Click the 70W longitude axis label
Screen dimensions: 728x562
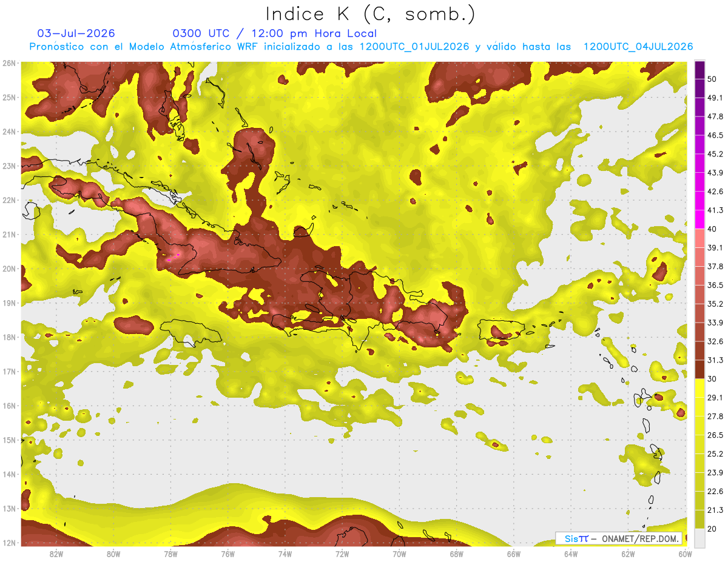[x=399, y=554]
